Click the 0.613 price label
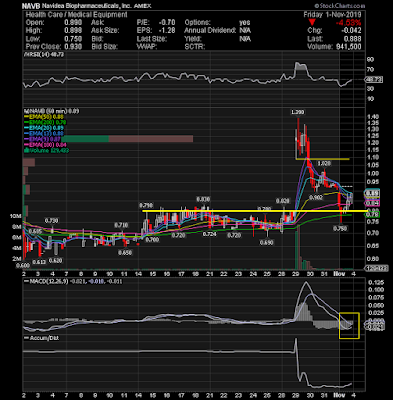This screenshot has height=400, width=393. (x=39, y=262)
